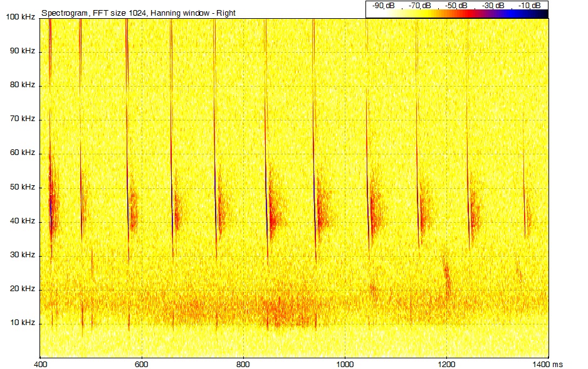Click the 800 time axis label
The image size is (588, 369).
243,365
